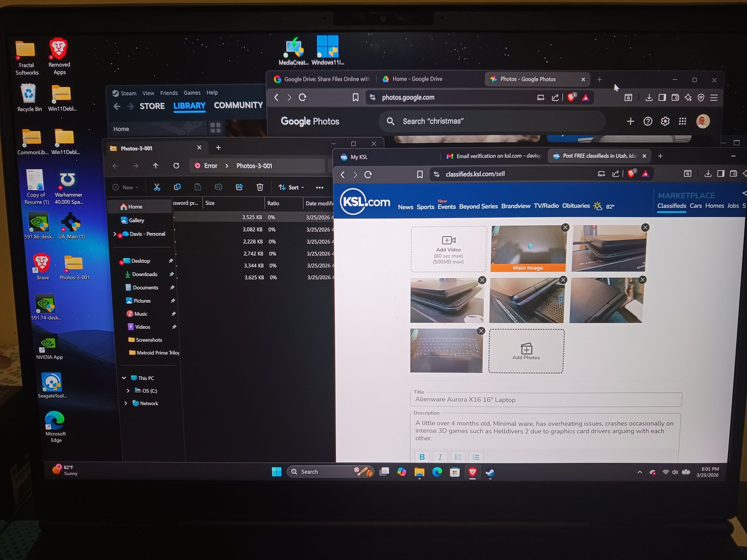
Task: Remove the Main Image photo
Action: (x=565, y=227)
